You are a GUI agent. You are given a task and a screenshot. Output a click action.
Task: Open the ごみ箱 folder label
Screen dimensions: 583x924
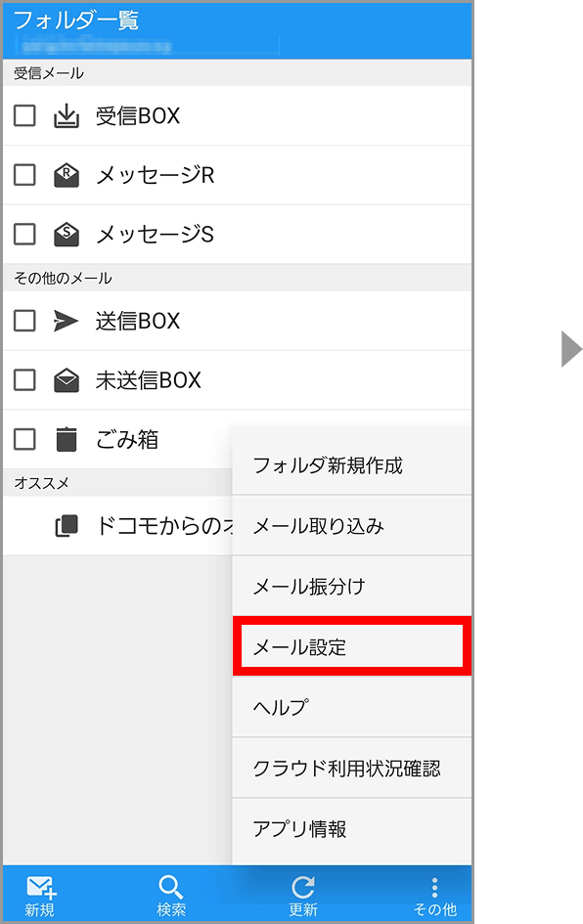tap(127, 439)
